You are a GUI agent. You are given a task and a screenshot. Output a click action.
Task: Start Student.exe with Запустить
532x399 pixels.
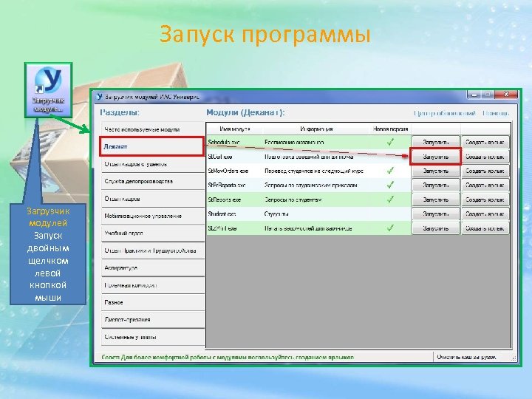pyautogui.click(x=436, y=214)
